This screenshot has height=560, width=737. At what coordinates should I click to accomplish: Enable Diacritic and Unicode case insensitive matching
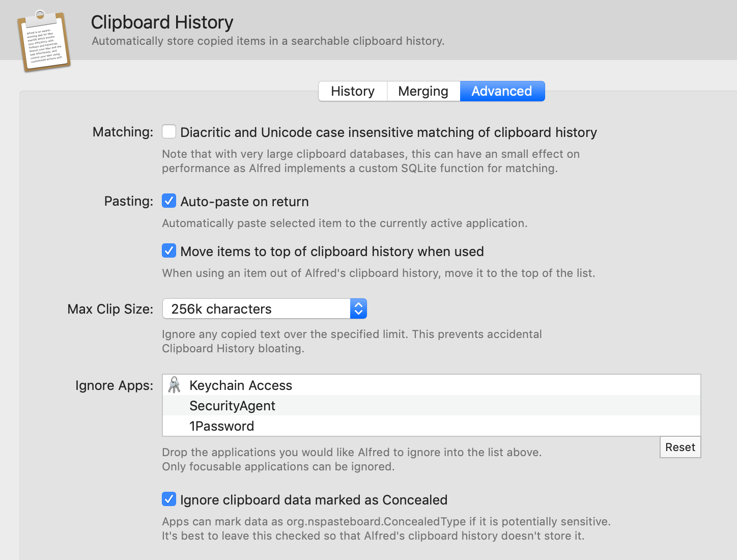pos(168,131)
